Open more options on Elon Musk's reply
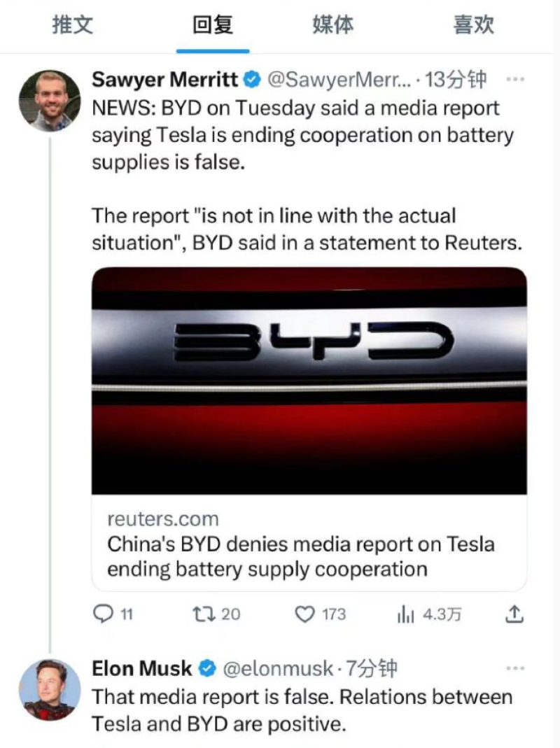Screen dimensions: 560x748 click(x=515, y=668)
